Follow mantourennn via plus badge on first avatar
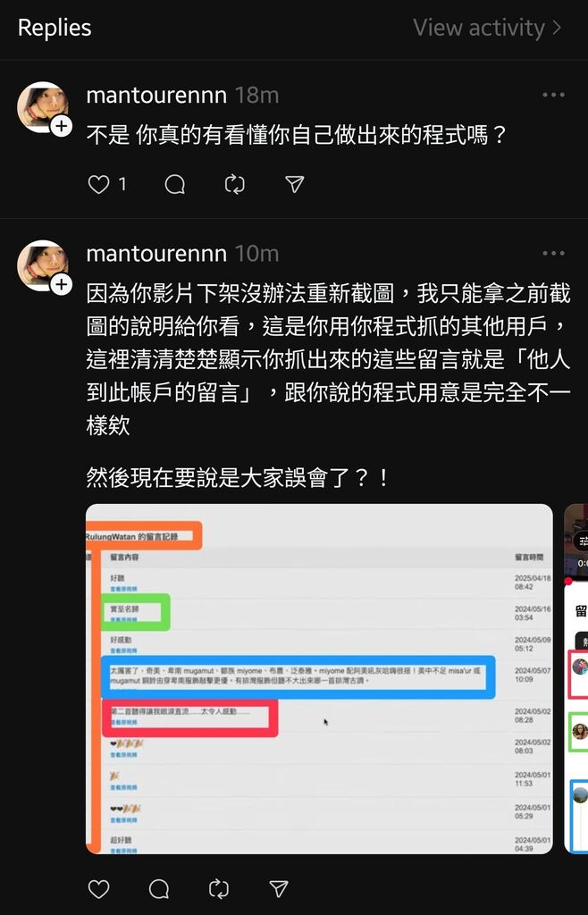Viewport: 588px width, 915px height. 62,126
